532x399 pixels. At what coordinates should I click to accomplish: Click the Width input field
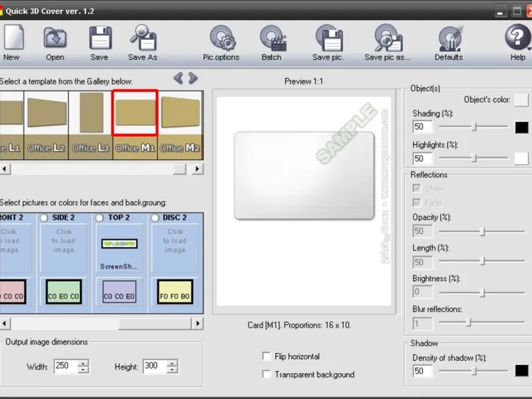(x=66, y=366)
